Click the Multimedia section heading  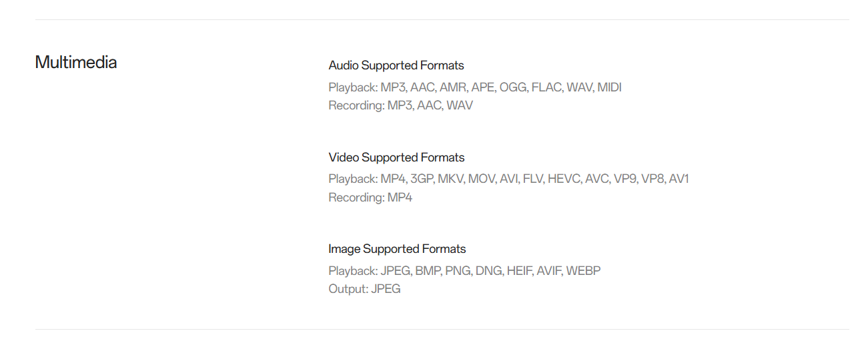tap(76, 63)
